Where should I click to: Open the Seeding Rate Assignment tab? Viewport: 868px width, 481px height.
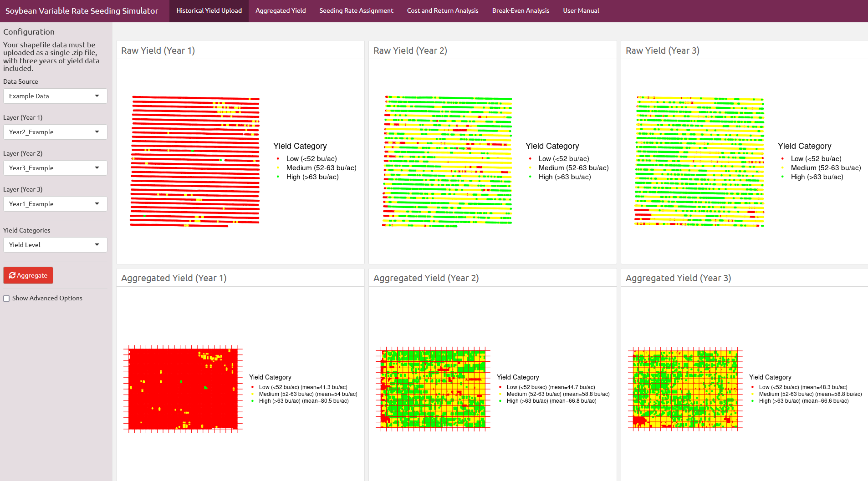tap(356, 10)
